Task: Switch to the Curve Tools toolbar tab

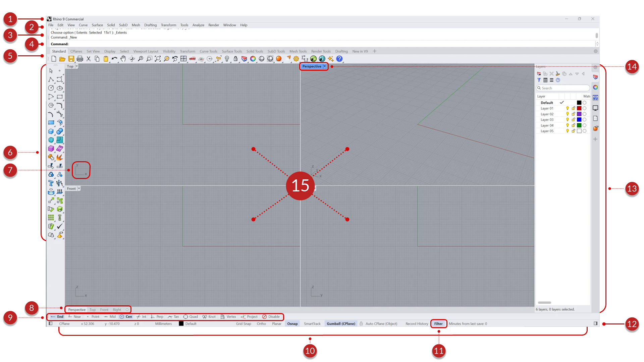Action: pos(208,51)
